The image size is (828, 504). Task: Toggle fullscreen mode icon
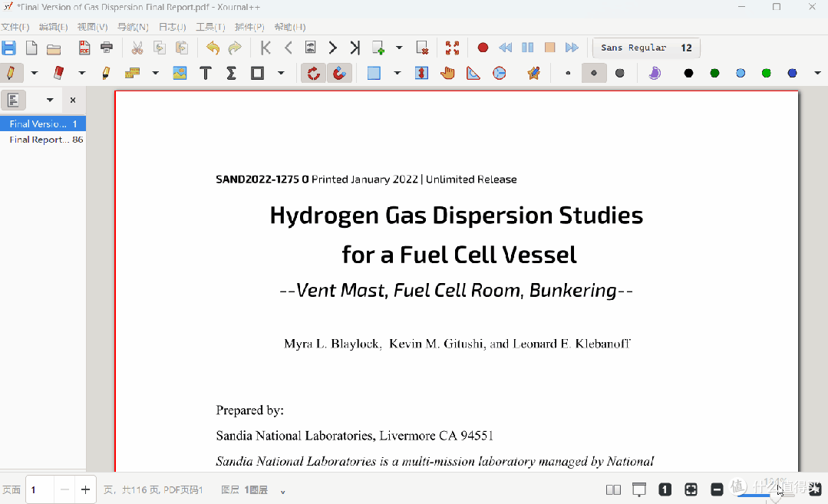pyautogui.click(x=452, y=48)
